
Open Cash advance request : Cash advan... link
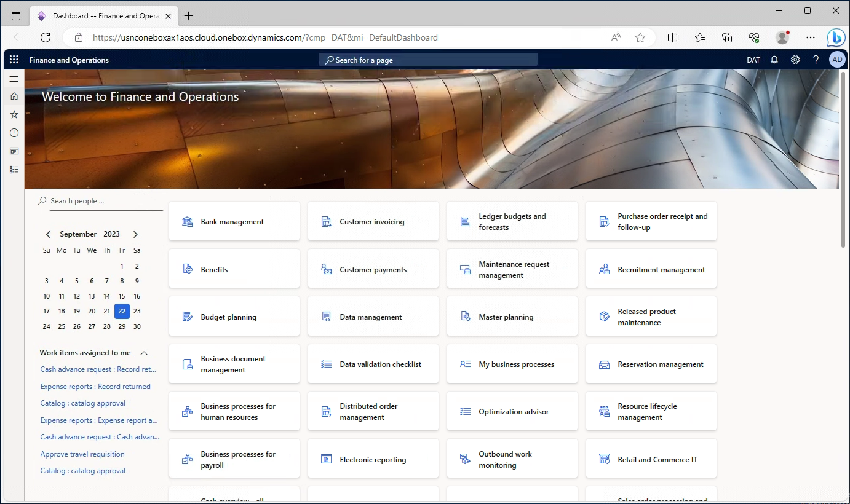[100, 437]
